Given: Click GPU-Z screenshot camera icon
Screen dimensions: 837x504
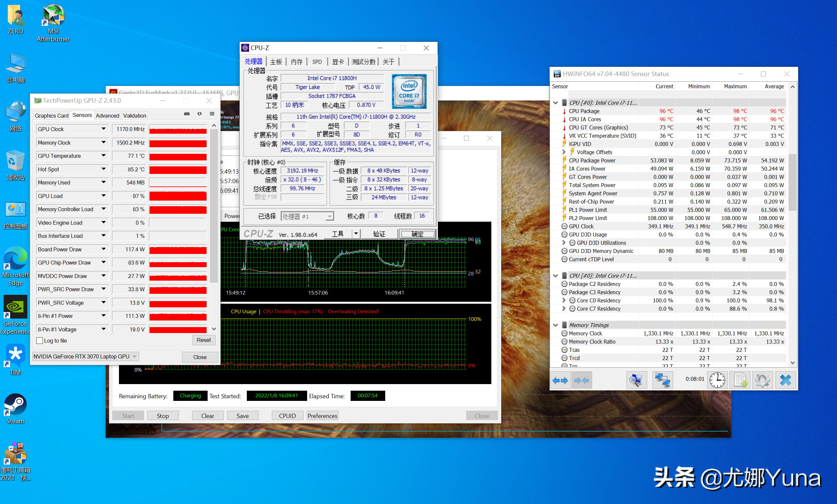Looking at the screenshot, I should pyautogui.click(x=187, y=114).
